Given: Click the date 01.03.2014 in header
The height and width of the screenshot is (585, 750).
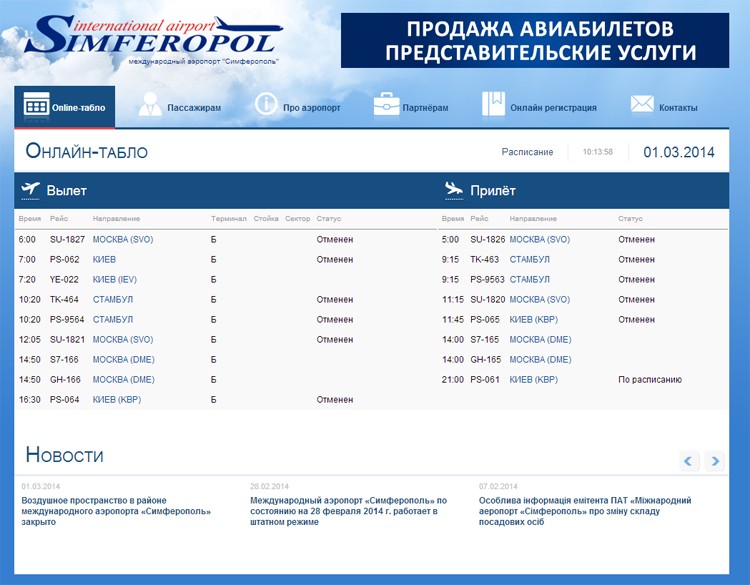Looking at the screenshot, I should pyautogui.click(x=679, y=152).
